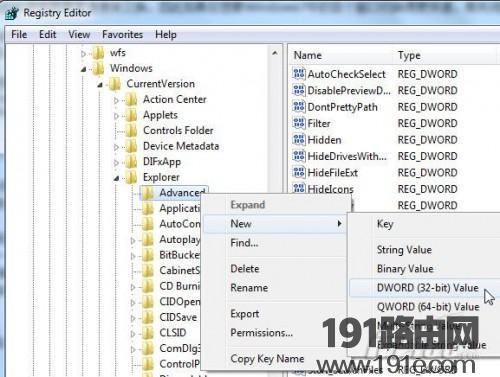Choose Delete in the context menu
This screenshot has height=377, width=500.
point(274,269)
